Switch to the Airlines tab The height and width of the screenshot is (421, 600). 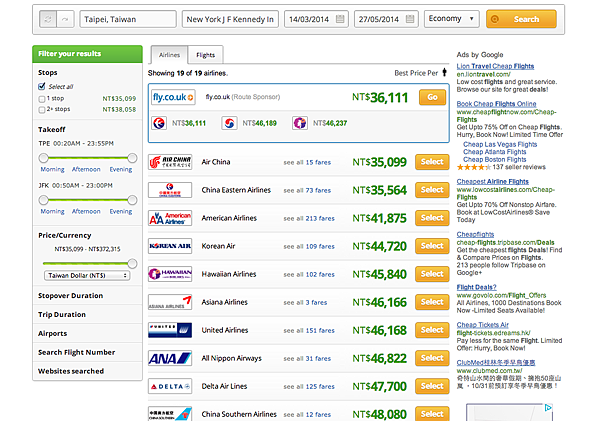169,55
